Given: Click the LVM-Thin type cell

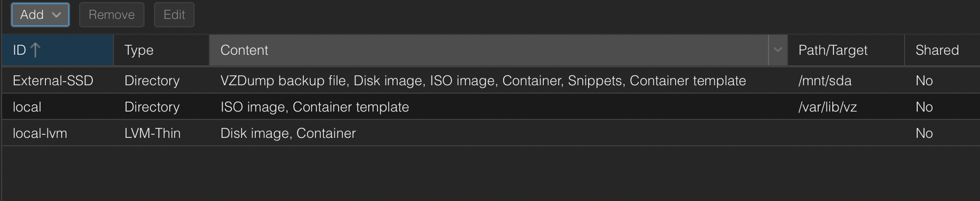Looking at the screenshot, I should (152, 133).
